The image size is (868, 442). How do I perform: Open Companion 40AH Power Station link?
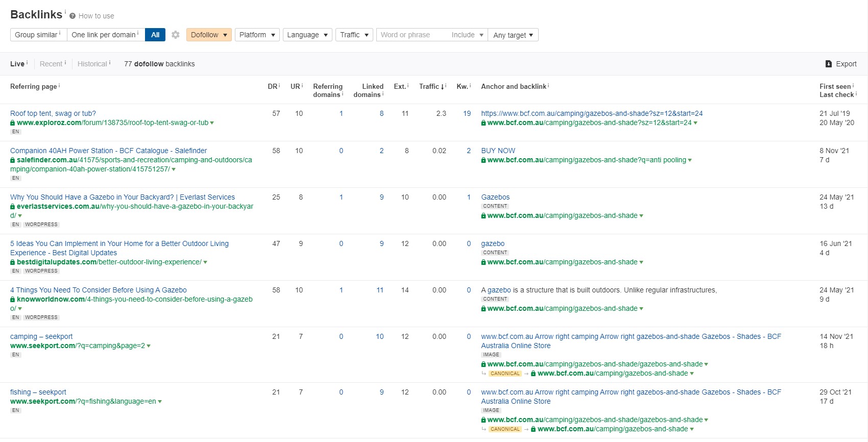(x=109, y=151)
